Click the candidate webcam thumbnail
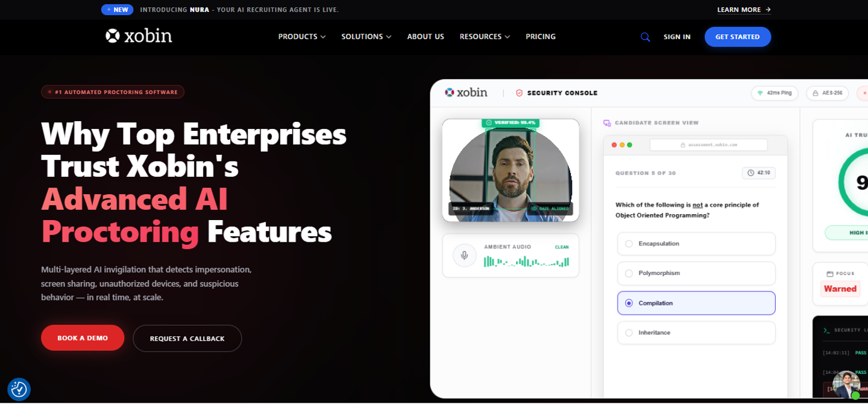Image resolution: width=868 pixels, height=404 pixels. [x=511, y=170]
